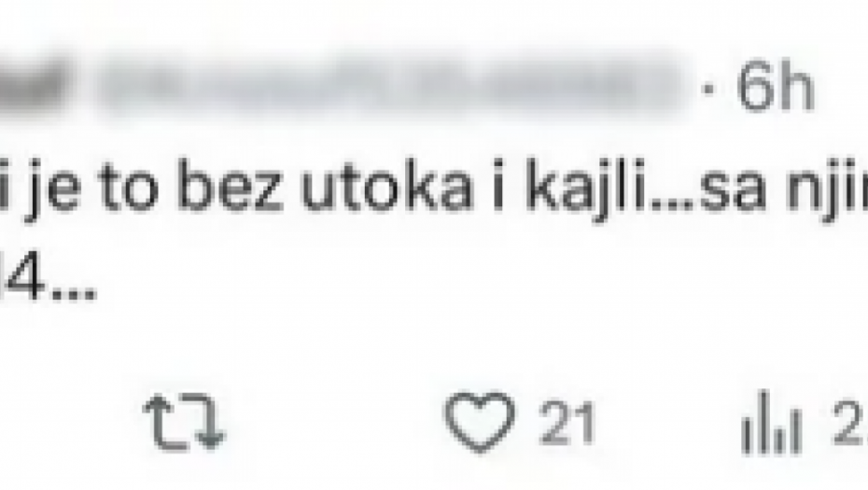Click the "4..." text on second line

coord(56,283)
